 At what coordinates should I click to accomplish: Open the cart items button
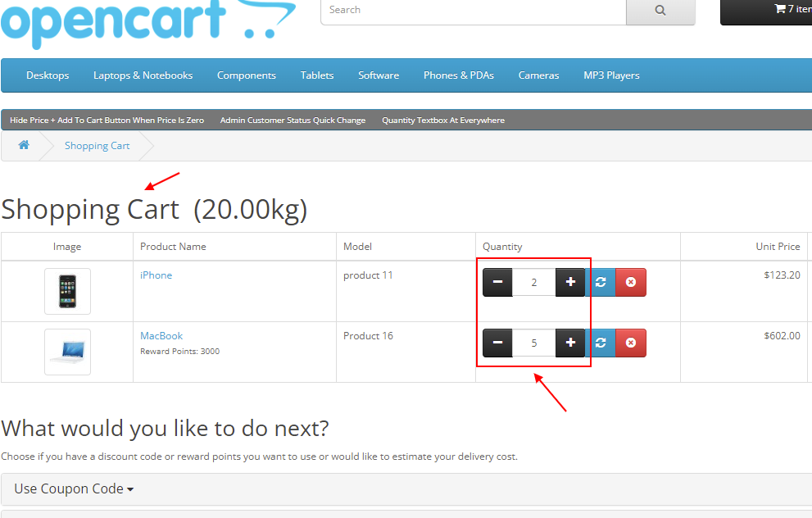766,11
